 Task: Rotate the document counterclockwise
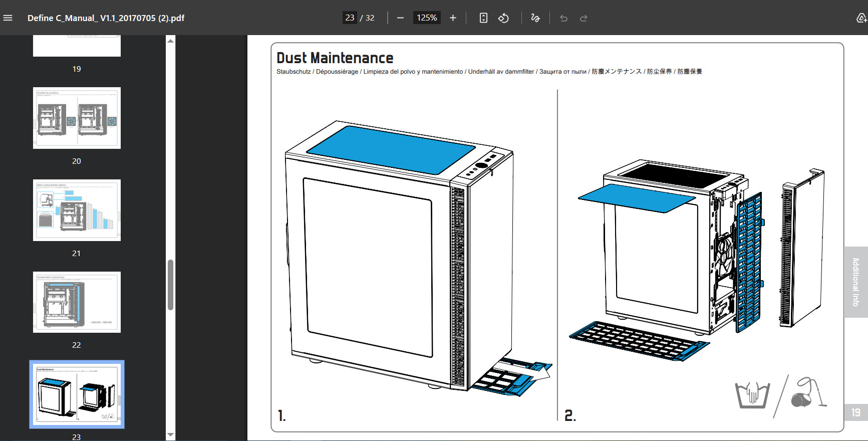(503, 18)
